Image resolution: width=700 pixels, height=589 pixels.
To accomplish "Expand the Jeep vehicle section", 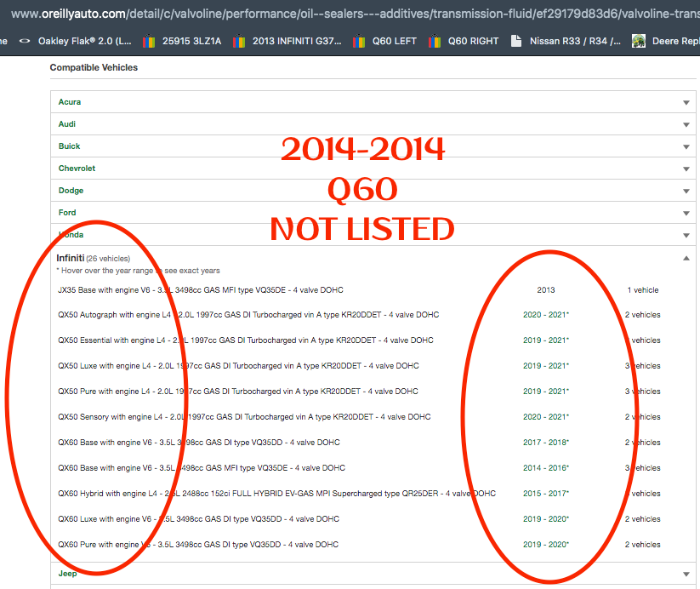I will pyautogui.click(x=686, y=574).
